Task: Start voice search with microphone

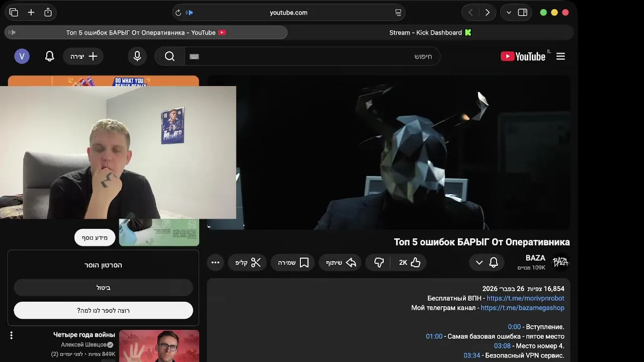Action: tap(137, 56)
